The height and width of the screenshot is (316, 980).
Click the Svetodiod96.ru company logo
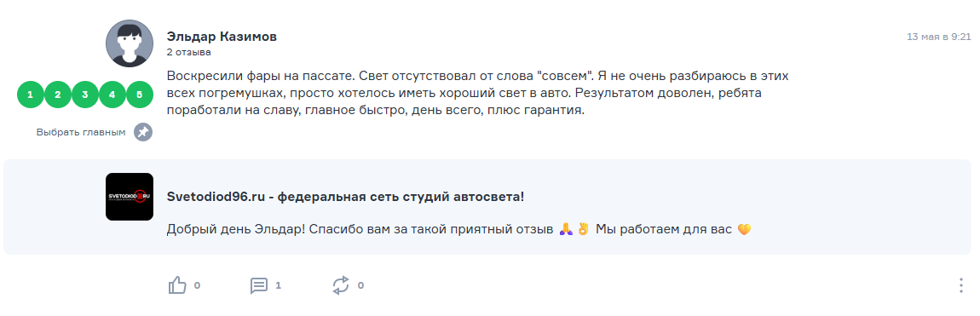[130, 197]
